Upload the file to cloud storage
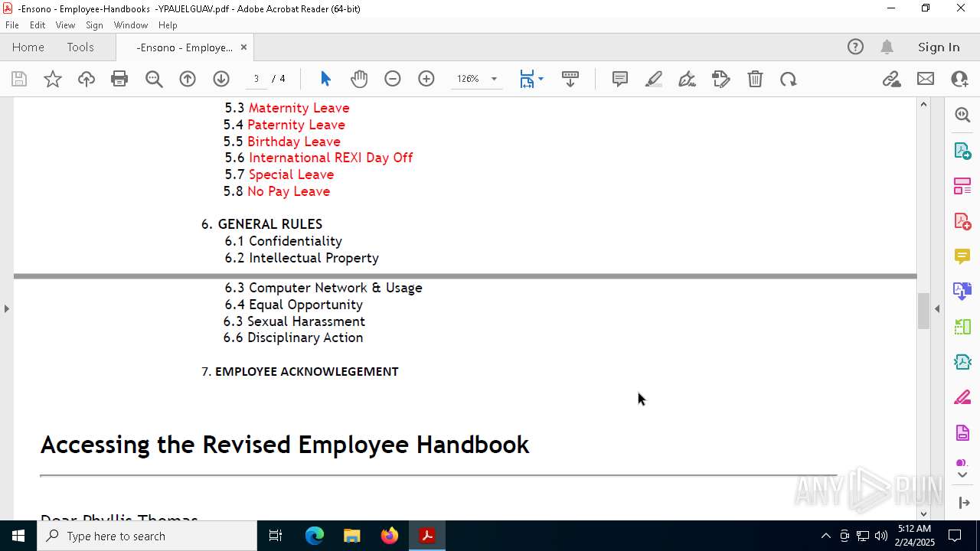 [87, 79]
